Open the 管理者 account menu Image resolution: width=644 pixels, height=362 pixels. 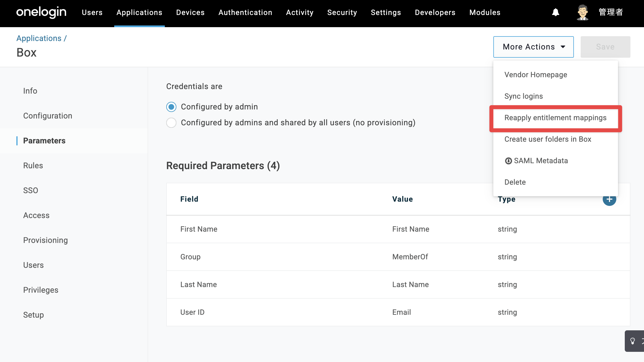click(611, 12)
